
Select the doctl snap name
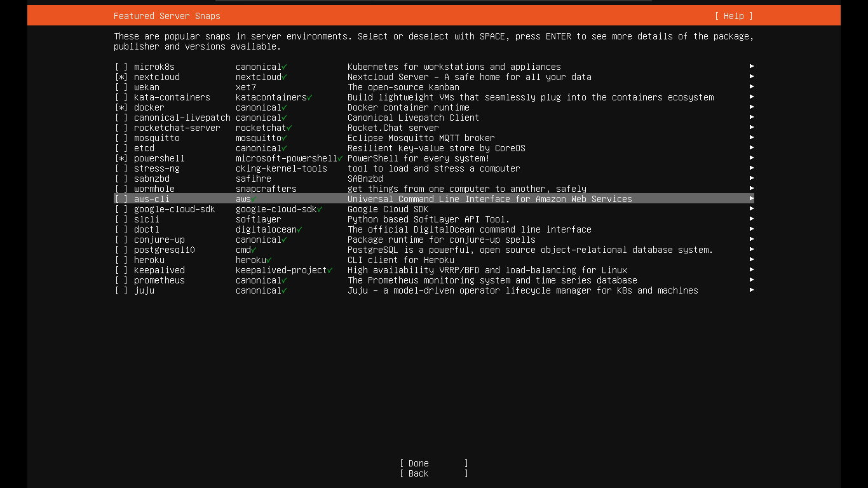(147, 229)
